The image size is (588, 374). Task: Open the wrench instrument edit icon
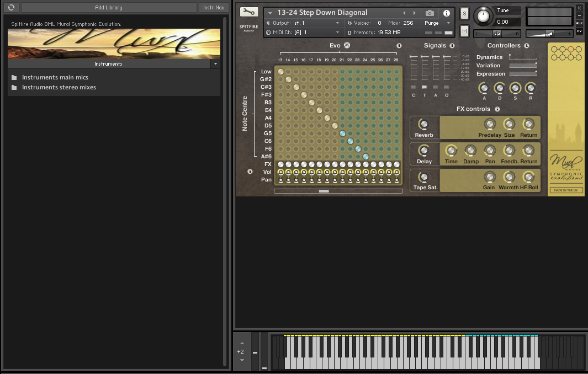tap(248, 12)
